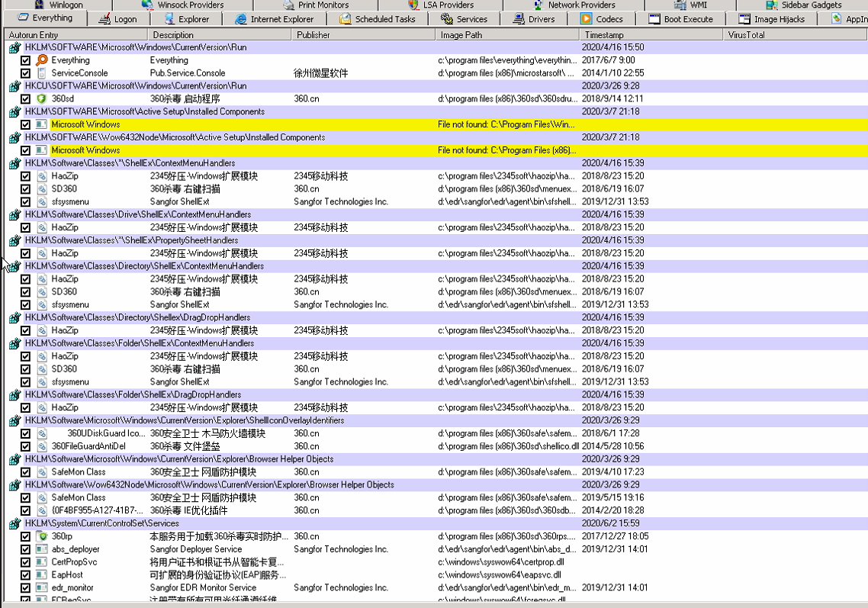Click the registry icon for *\ShellEx\PropertySheetHandlers

pyautogui.click(x=14, y=240)
